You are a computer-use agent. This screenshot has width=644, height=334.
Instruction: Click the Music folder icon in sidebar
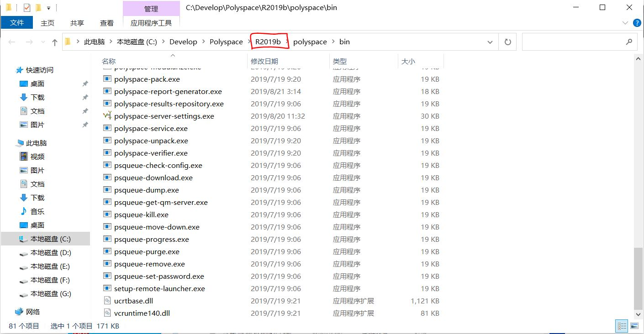[x=24, y=211]
